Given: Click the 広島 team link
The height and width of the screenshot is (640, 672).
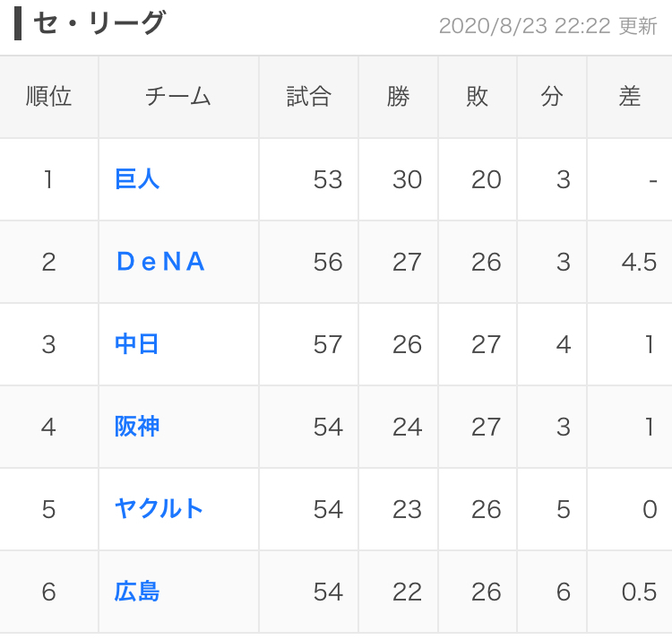Looking at the screenshot, I should pyautogui.click(x=137, y=592).
